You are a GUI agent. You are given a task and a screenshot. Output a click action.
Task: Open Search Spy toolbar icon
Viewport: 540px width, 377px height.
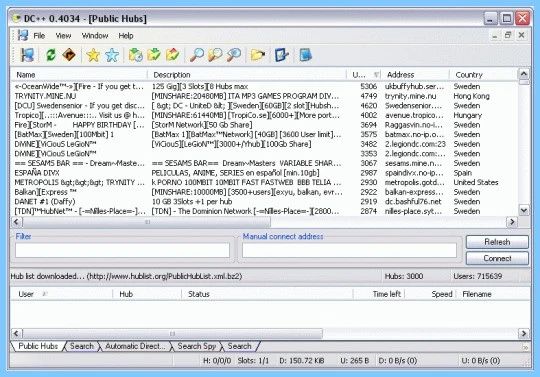click(x=234, y=55)
